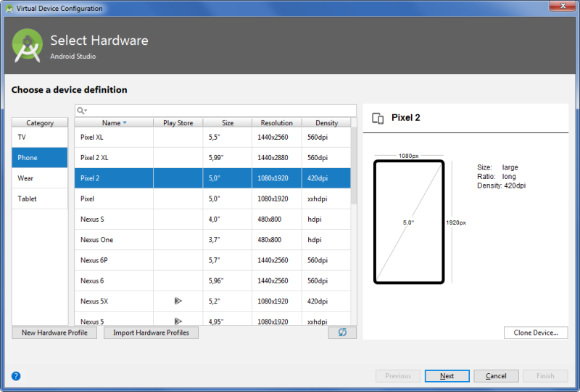Click the Density column header
The image size is (580, 392).
(x=326, y=122)
